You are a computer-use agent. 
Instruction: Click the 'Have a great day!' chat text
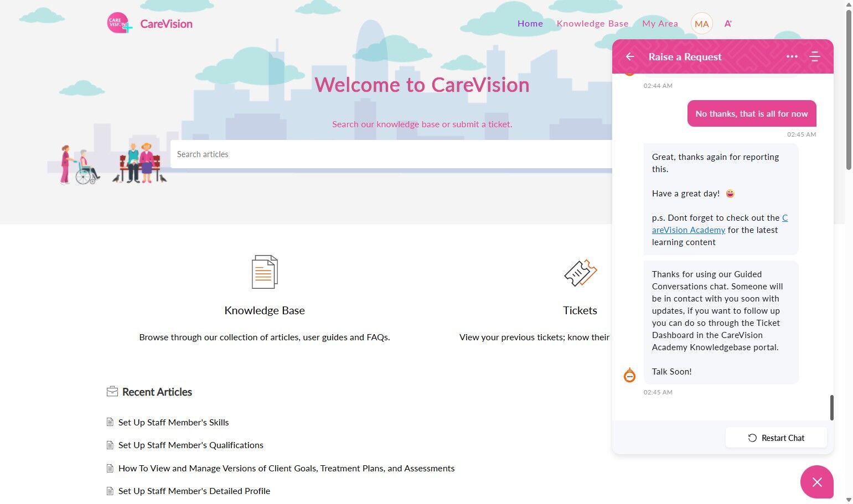[686, 193]
